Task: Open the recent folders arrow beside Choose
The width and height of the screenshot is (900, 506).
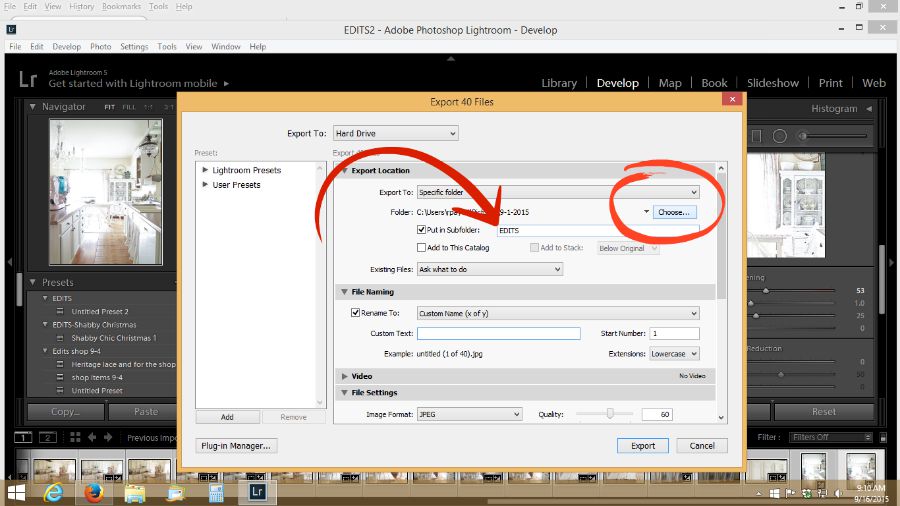Action: click(646, 212)
